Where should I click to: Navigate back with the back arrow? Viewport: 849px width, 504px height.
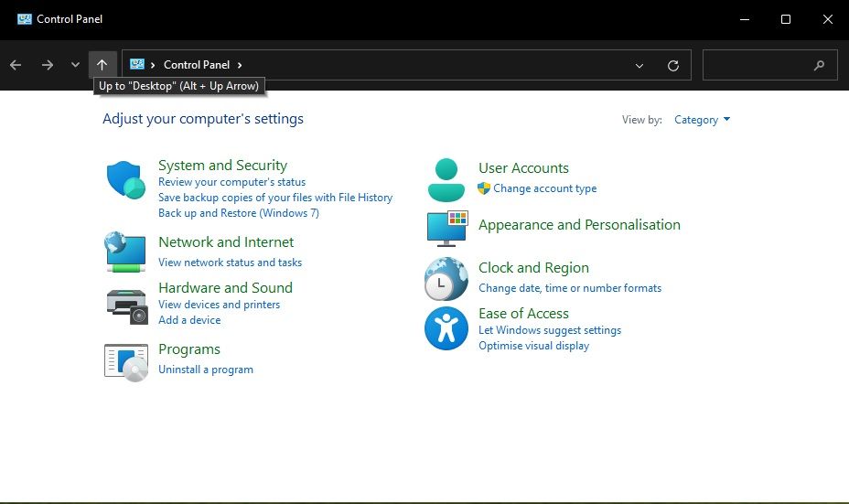pos(16,65)
